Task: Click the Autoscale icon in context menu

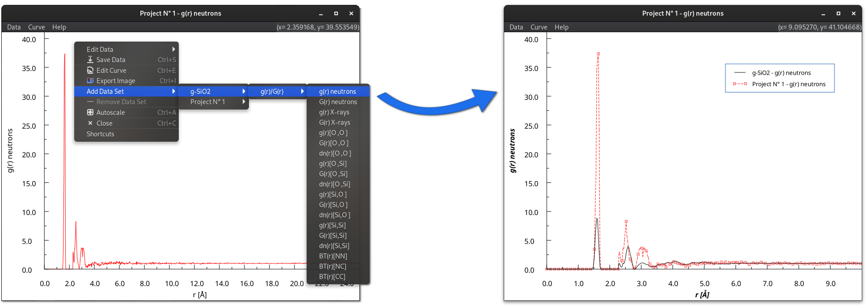Action: pos(90,113)
